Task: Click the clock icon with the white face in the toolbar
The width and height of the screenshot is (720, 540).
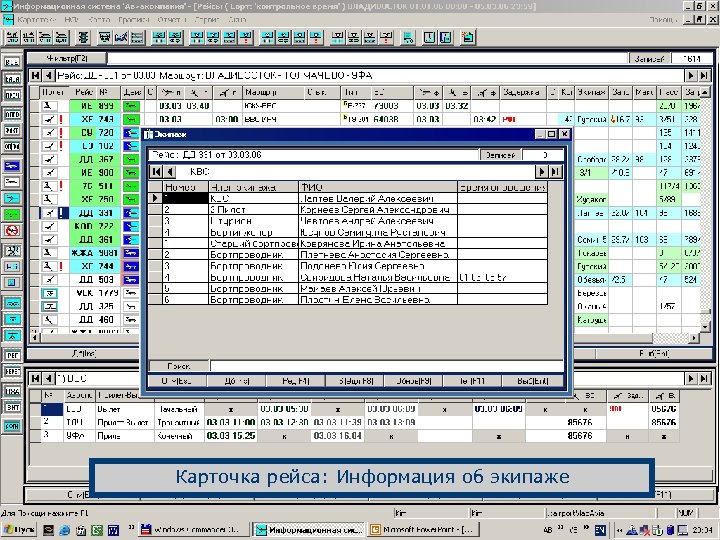Action: click(x=428, y=37)
